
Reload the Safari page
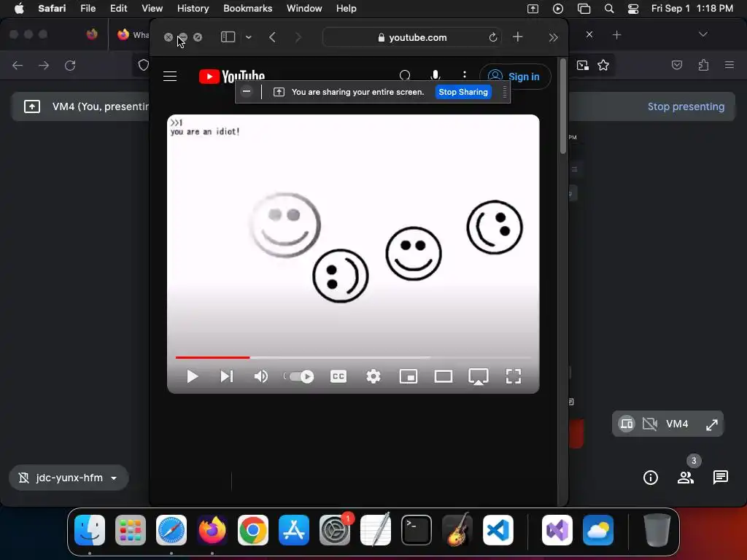[x=493, y=37]
